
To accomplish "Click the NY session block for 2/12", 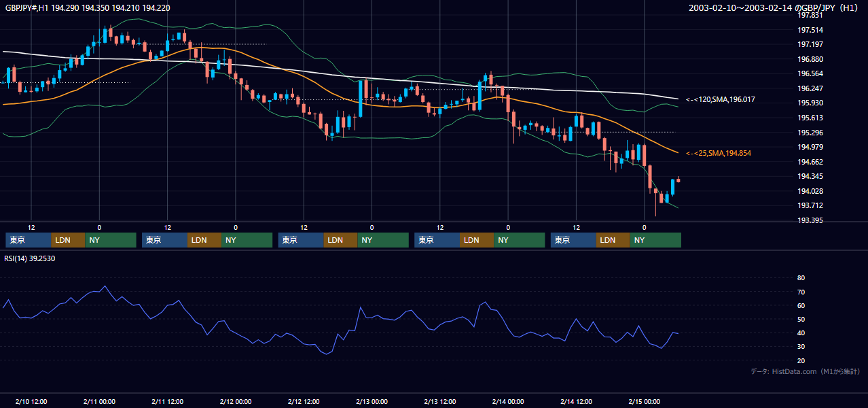I will (383, 240).
